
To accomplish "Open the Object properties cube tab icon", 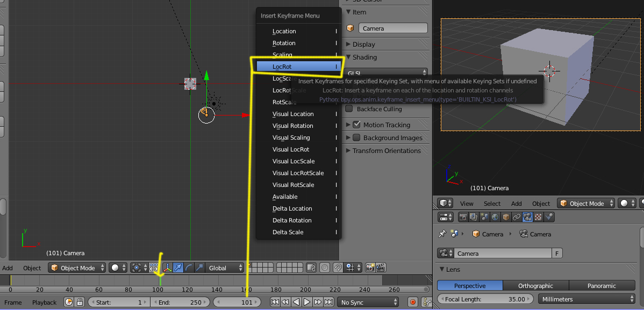I will coord(506,217).
